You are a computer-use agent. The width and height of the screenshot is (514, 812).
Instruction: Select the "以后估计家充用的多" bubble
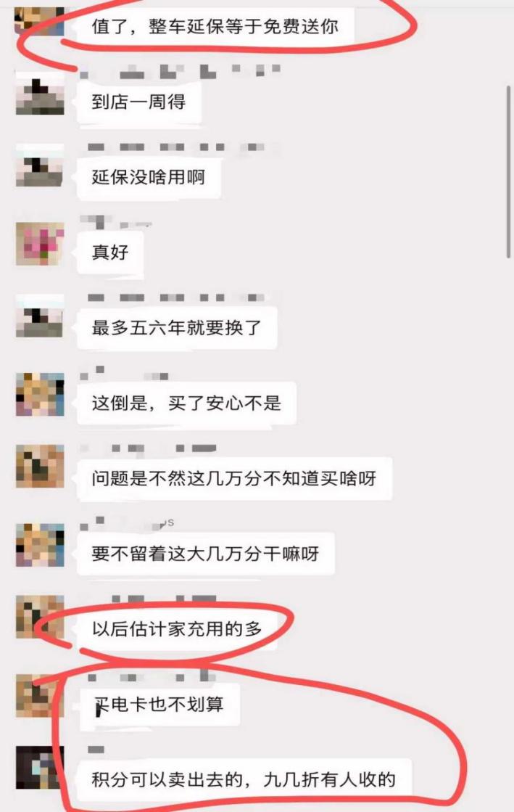click(x=177, y=629)
